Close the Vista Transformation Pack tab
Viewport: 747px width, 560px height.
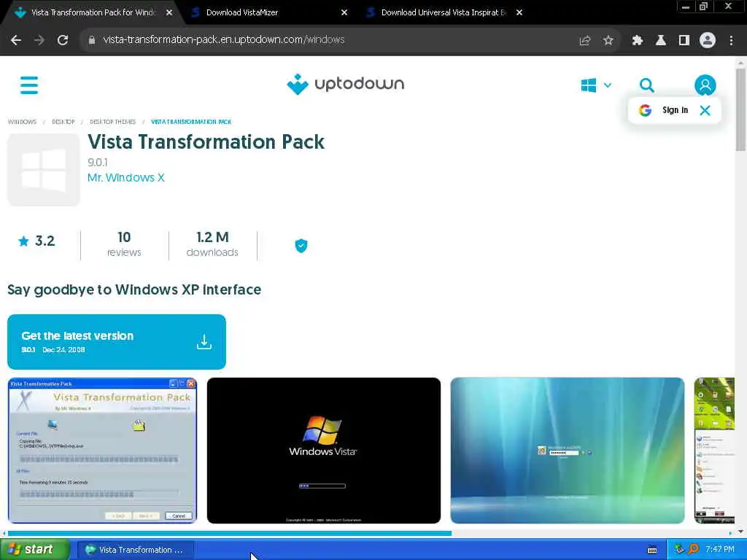(169, 12)
